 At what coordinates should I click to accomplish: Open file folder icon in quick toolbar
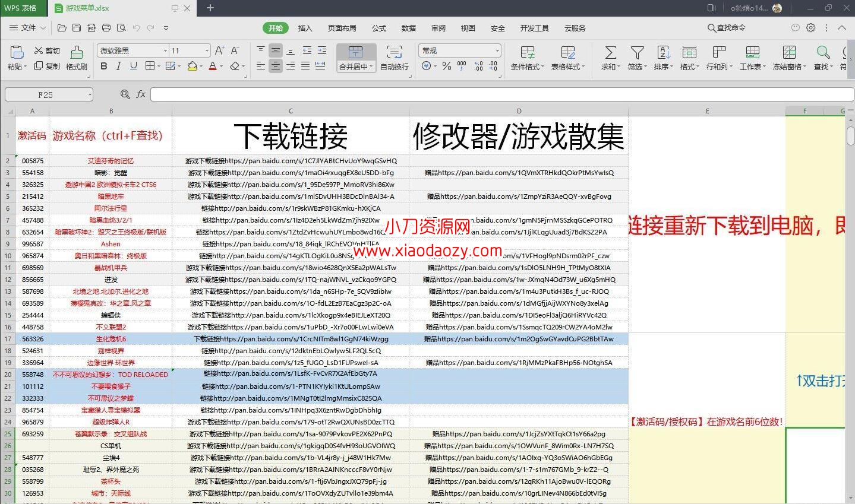pos(62,28)
